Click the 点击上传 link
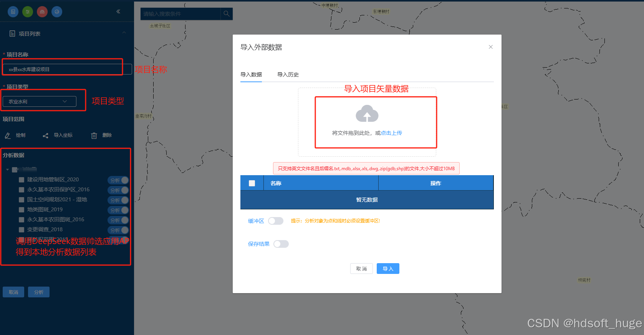Image resolution: width=644 pixels, height=335 pixels. coord(391,133)
